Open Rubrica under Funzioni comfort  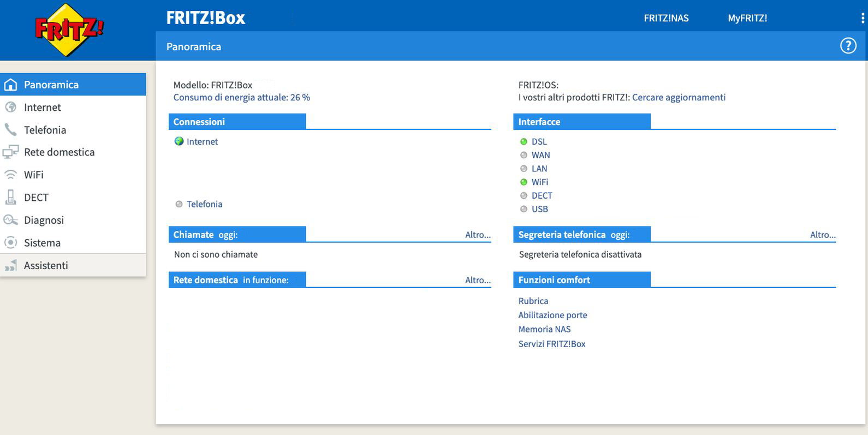point(533,301)
